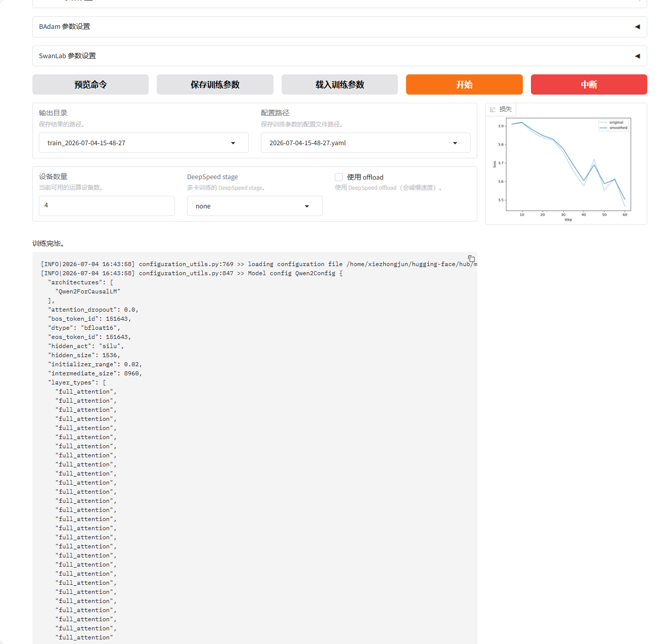This screenshot has height=644, width=672.
Task: Click the "eos_token_id": 151643 log line
Action: [89, 337]
